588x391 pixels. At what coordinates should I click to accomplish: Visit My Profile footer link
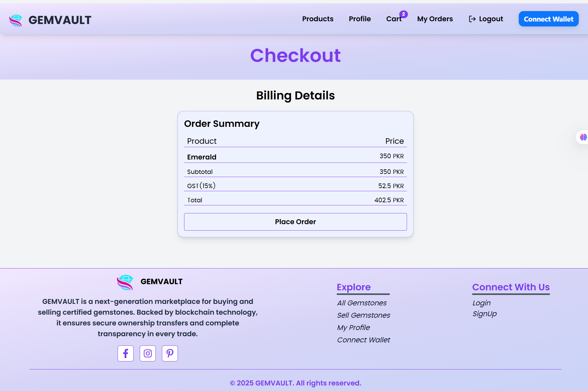click(353, 328)
